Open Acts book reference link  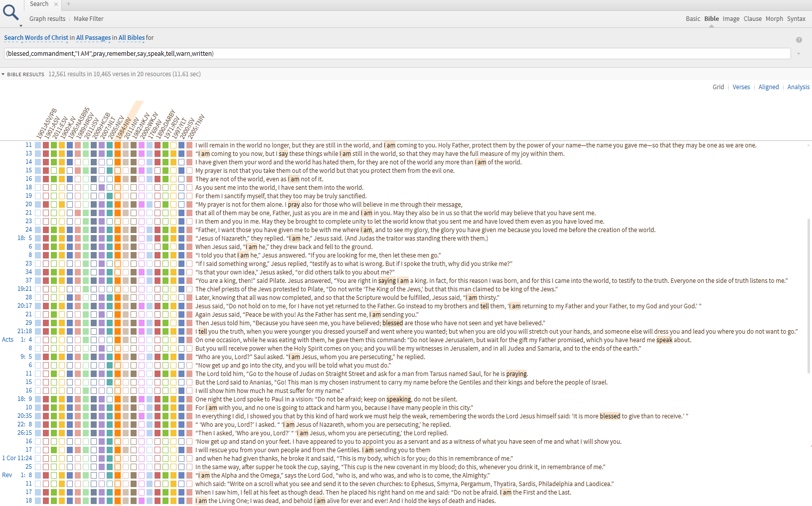(8, 340)
